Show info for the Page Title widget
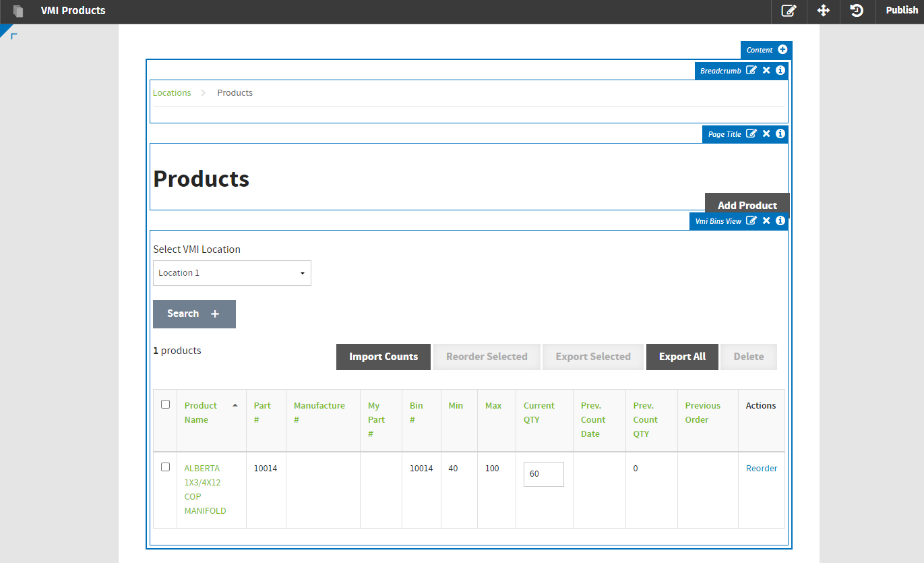This screenshot has height=563, width=924. coord(780,134)
